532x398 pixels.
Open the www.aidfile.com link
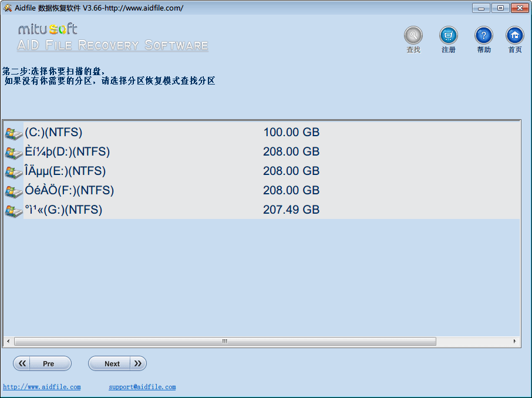pos(42,387)
